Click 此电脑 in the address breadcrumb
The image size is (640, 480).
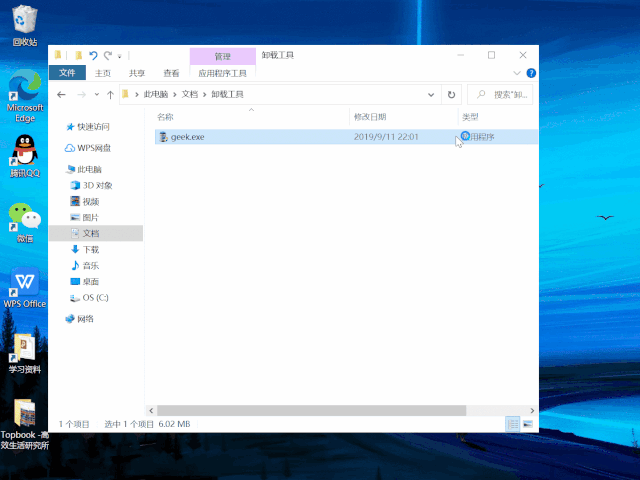pos(156,94)
